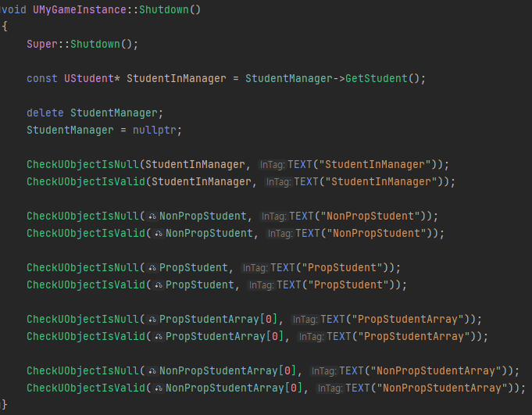
Task: Click StudentManager before ->GetStudent()
Action: 289,79
